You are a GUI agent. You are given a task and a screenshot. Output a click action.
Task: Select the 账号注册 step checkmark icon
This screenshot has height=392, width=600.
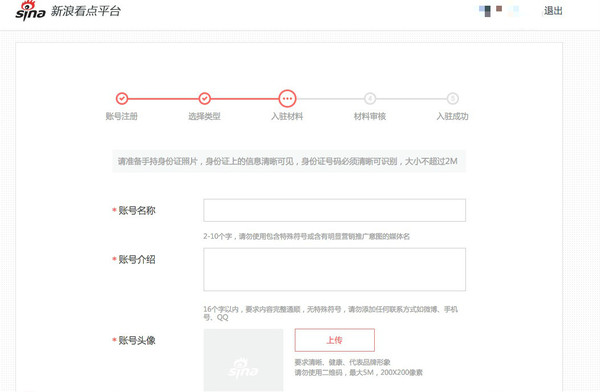pos(122,99)
